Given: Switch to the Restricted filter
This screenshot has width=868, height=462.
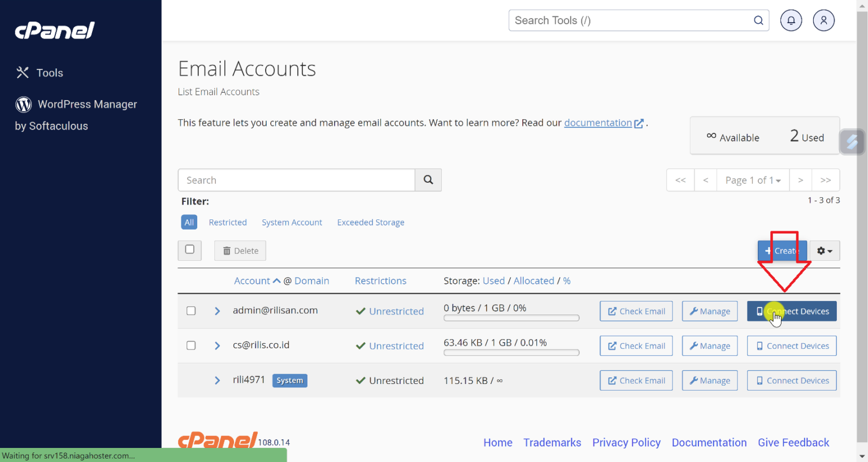Looking at the screenshot, I should pyautogui.click(x=228, y=222).
